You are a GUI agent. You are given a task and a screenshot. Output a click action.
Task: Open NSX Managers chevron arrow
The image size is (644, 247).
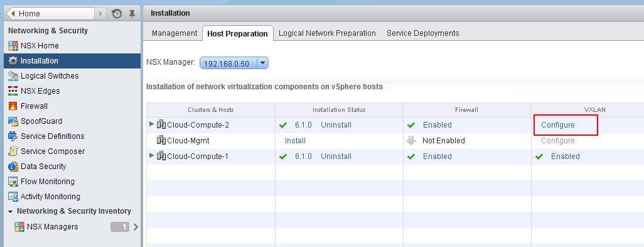tap(136, 227)
